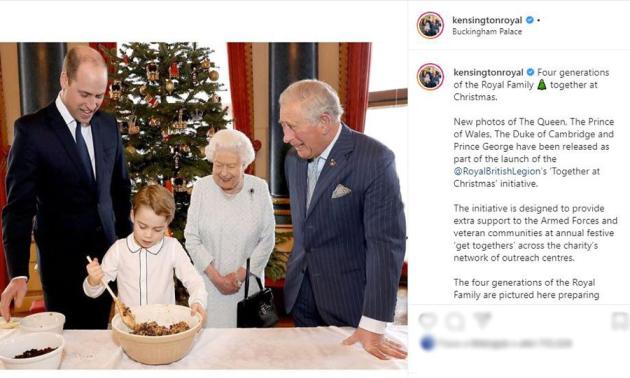Image resolution: width=630 pixels, height=378 pixels.
Task: Click the verified badge beside the header username
Action: (530, 20)
